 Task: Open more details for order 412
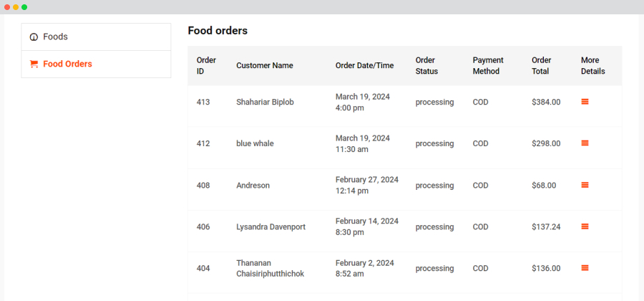click(x=585, y=143)
